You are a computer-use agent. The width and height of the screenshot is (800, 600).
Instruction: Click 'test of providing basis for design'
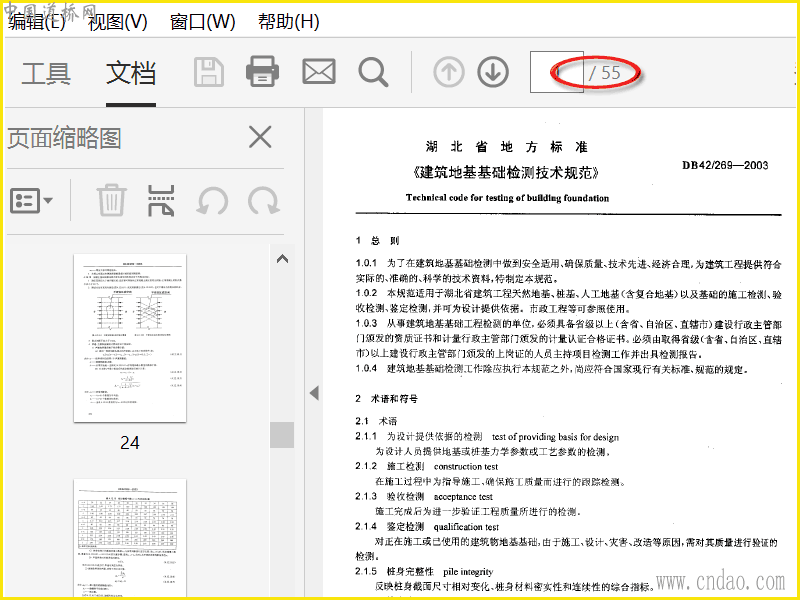(556, 437)
